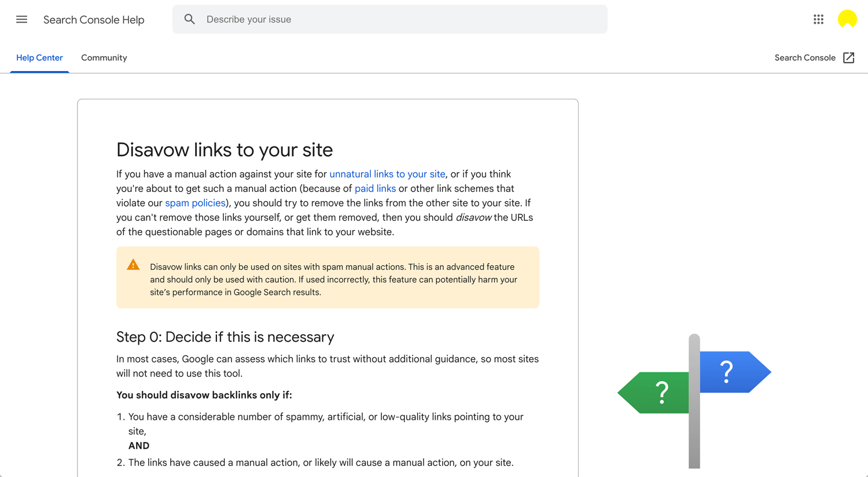This screenshot has height=477, width=868.
Task: Open the hamburger main menu
Action: click(21, 19)
